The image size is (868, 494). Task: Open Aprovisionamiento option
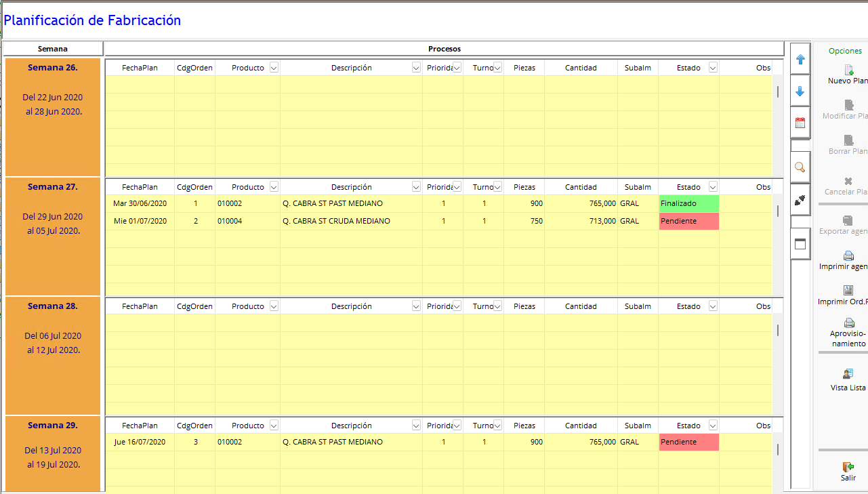tap(848, 331)
